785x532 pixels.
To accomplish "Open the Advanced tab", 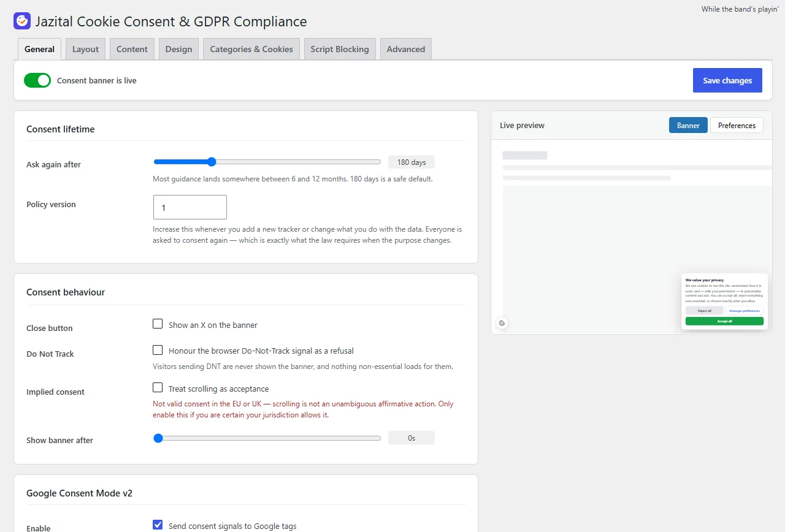I will pos(406,49).
